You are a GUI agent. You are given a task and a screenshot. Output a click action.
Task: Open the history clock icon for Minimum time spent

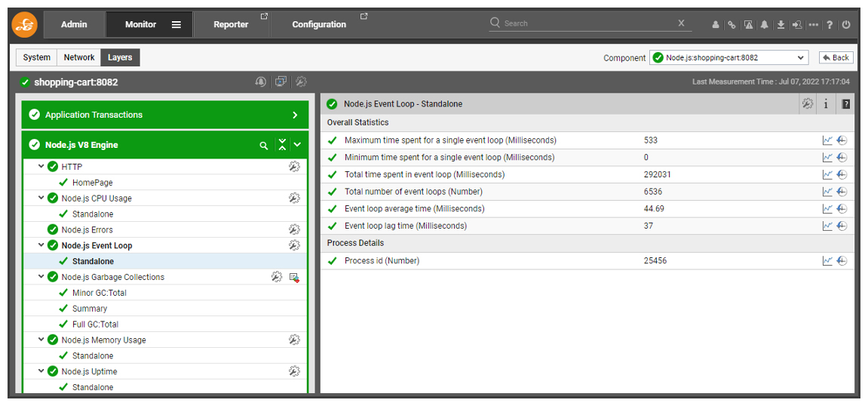coord(842,157)
